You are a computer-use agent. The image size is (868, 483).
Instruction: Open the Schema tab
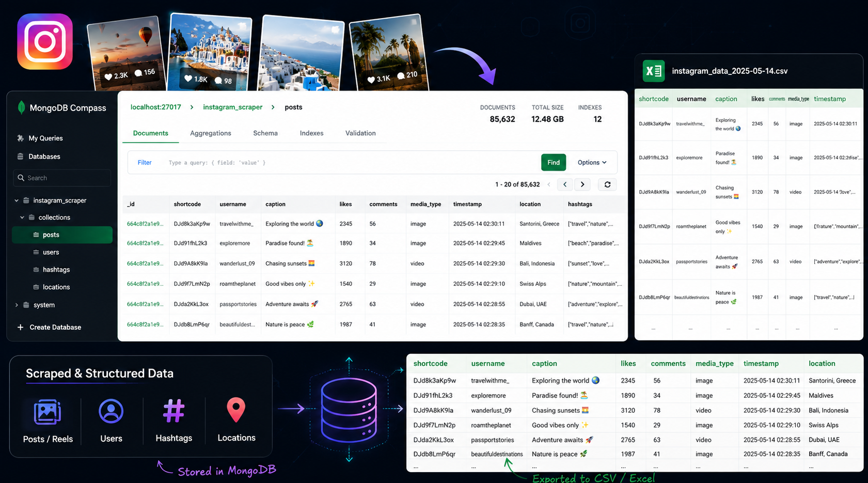coord(265,133)
